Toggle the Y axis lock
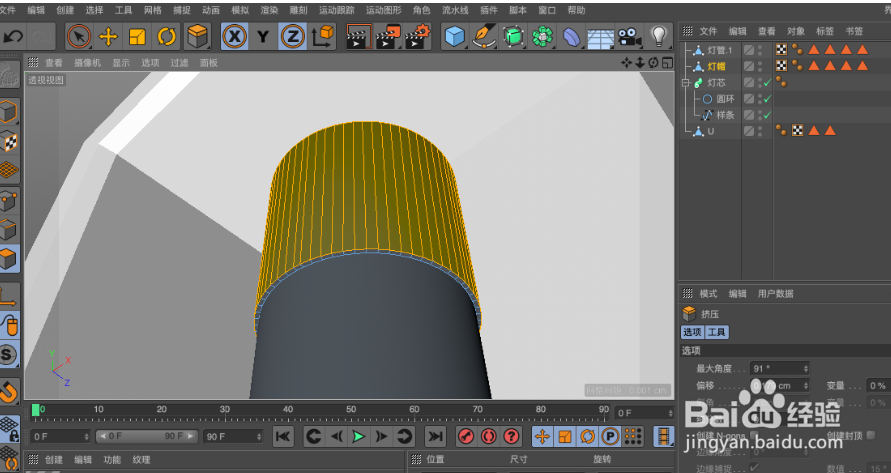Image resolution: width=891 pixels, height=473 pixels. pos(263,37)
